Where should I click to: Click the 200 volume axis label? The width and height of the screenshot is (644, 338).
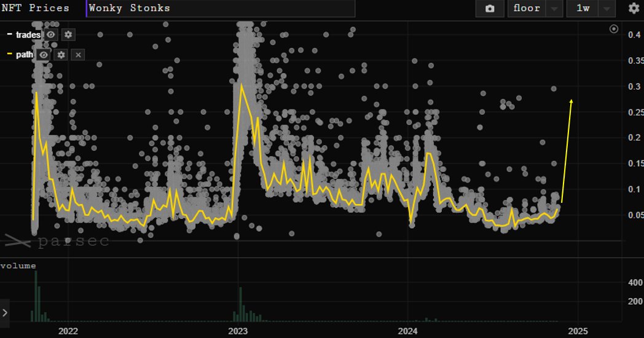click(635, 302)
